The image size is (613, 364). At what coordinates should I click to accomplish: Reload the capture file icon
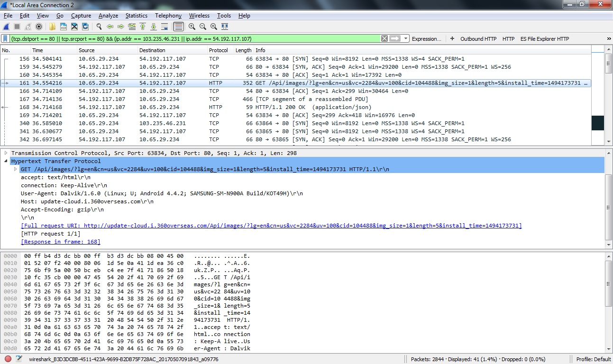[x=85, y=27]
